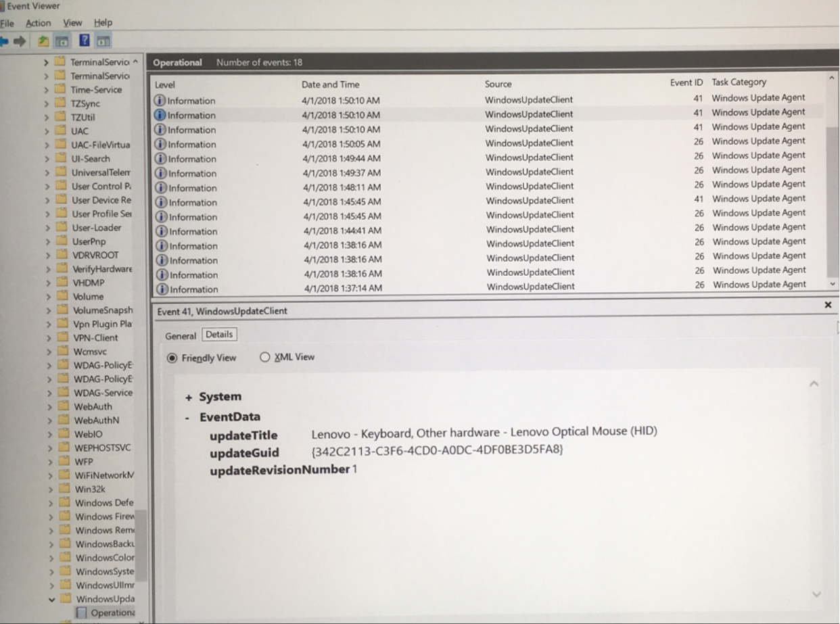This screenshot has width=840, height=624.
Task: Click the event list scrollbar up arrow
Action: [831, 78]
